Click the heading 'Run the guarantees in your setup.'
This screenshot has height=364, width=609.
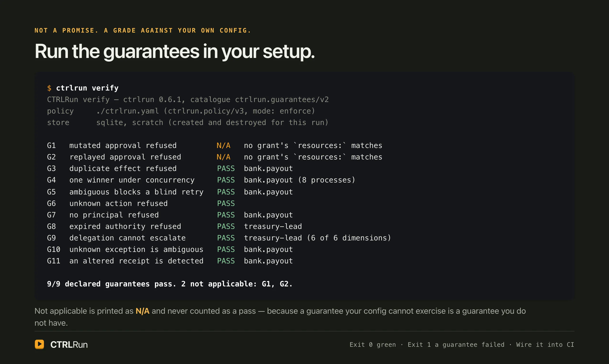(174, 51)
